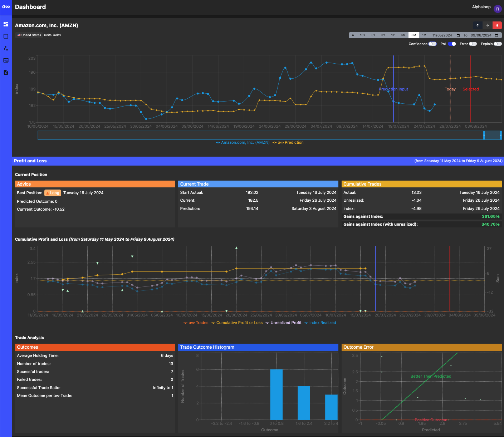The height and width of the screenshot is (437, 504).
Task: Open the document search sidebar icon
Action: click(6, 73)
